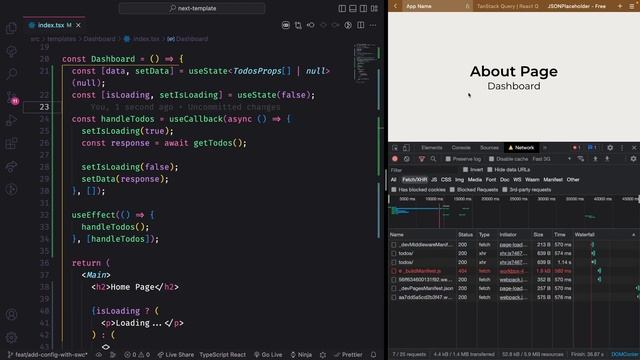Toggle the bottom panel layout icon
The image size is (640, 360).
[x=353, y=8]
